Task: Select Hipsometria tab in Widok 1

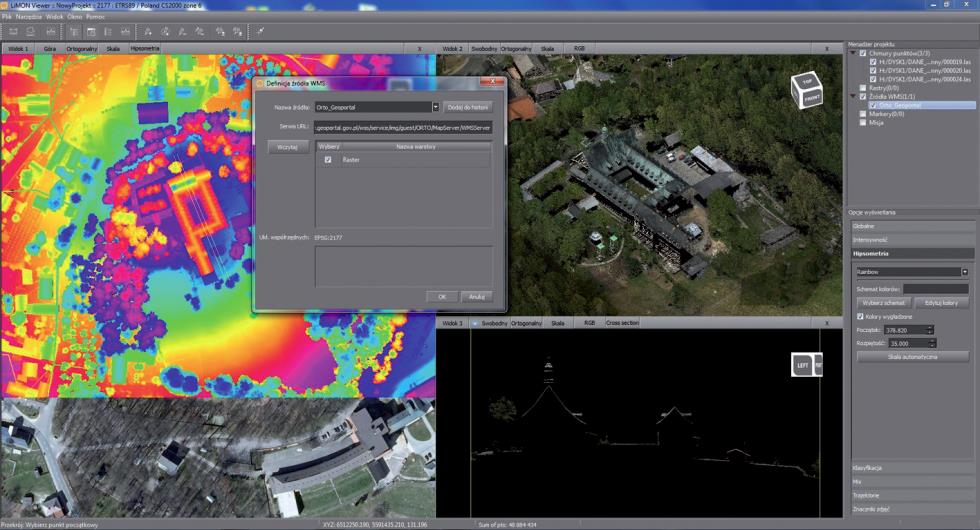Action: (x=145, y=49)
